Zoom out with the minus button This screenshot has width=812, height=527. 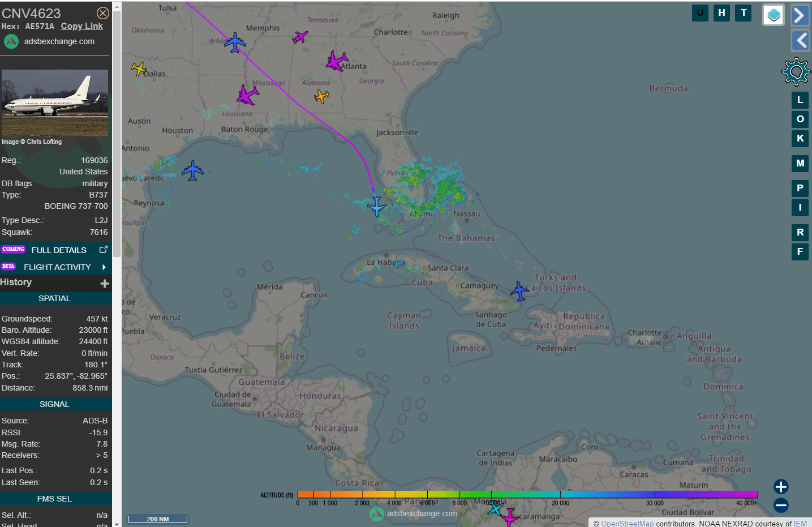point(781,505)
